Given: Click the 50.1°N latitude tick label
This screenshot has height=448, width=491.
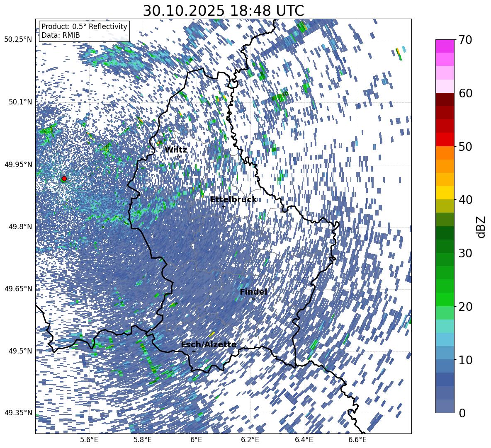Looking at the screenshot, I should tap(21, 102).
